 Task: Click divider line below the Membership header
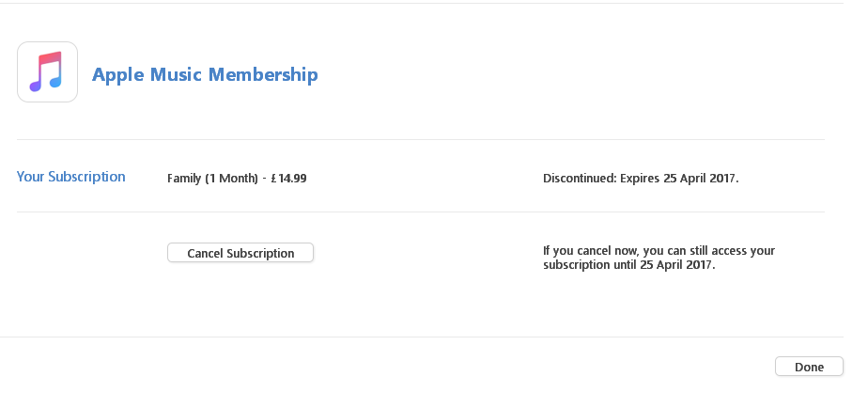coord(421,140)
